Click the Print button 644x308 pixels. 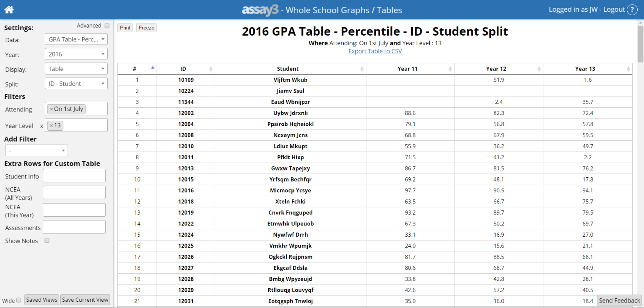(x=125, y=27)
